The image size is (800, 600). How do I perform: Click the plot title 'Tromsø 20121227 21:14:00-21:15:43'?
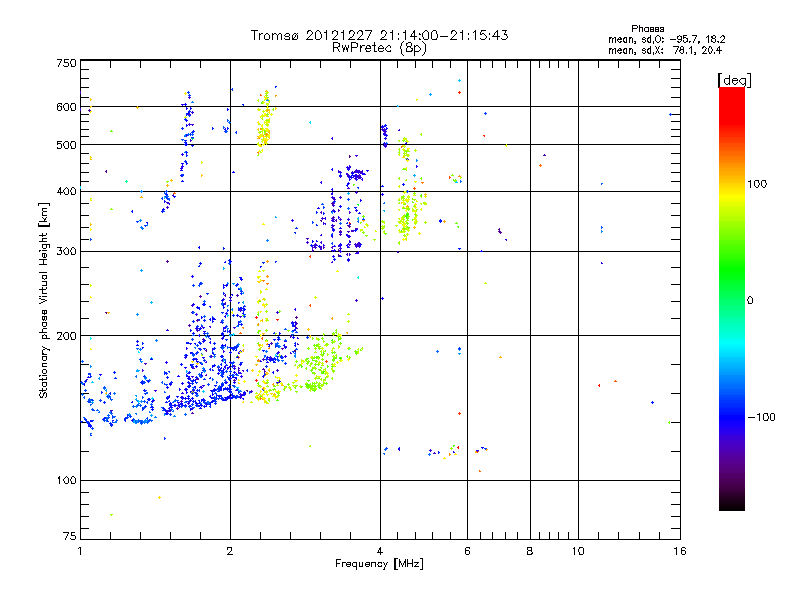pyautogui.click(x=379, y=35)
